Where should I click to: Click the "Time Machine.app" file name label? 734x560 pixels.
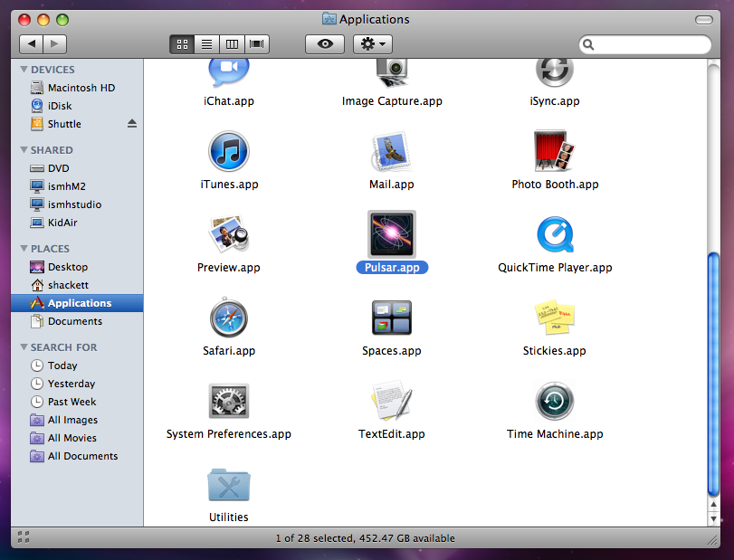[x=555, y=433]
